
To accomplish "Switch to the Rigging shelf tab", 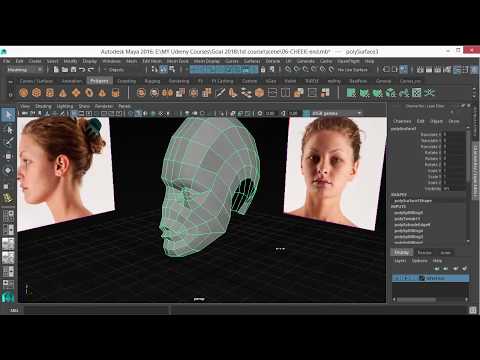I will 152,81.
